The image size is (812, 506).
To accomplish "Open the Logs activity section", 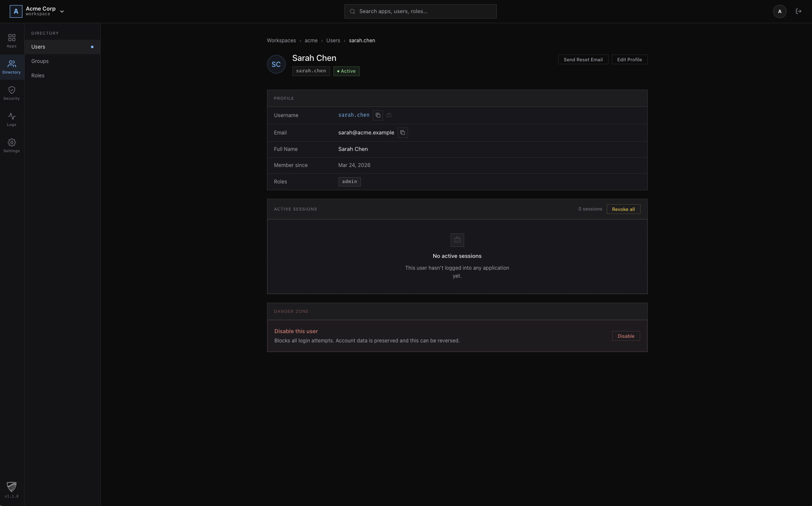I will pyautogui.click(x=12, y=119).
